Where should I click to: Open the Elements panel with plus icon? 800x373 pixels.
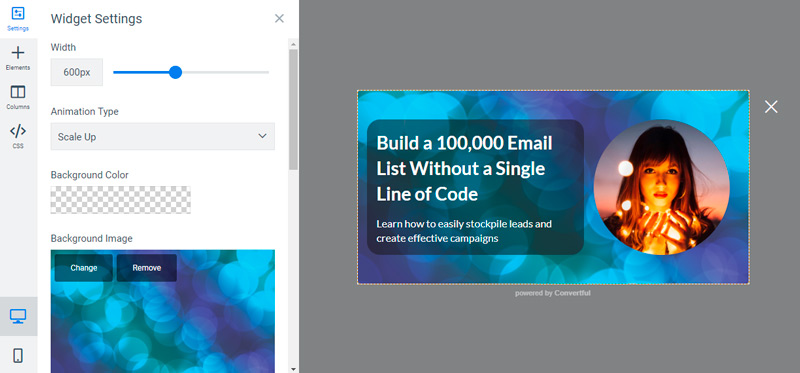point(18,58)
